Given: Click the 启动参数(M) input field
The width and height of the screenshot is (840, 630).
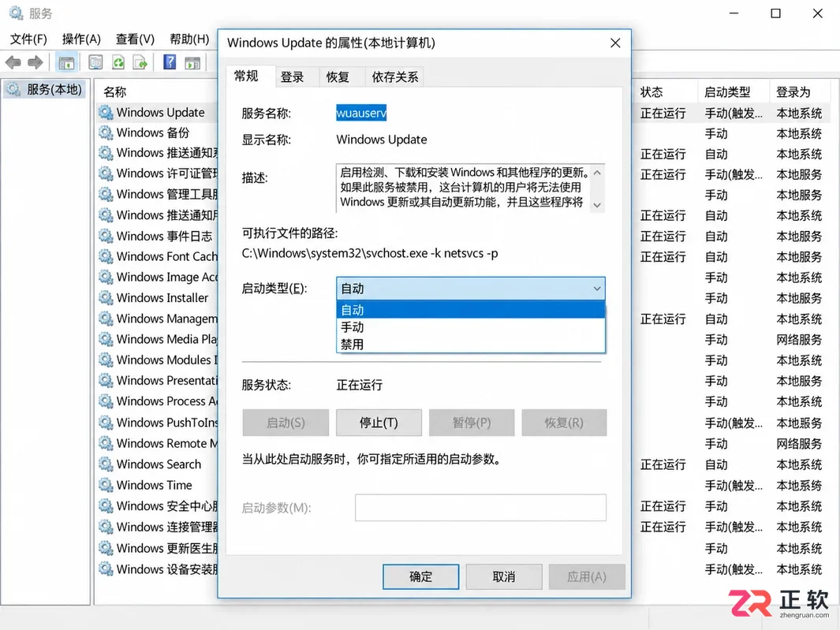Looking at the screenshot, I should (x=480, y=507).
